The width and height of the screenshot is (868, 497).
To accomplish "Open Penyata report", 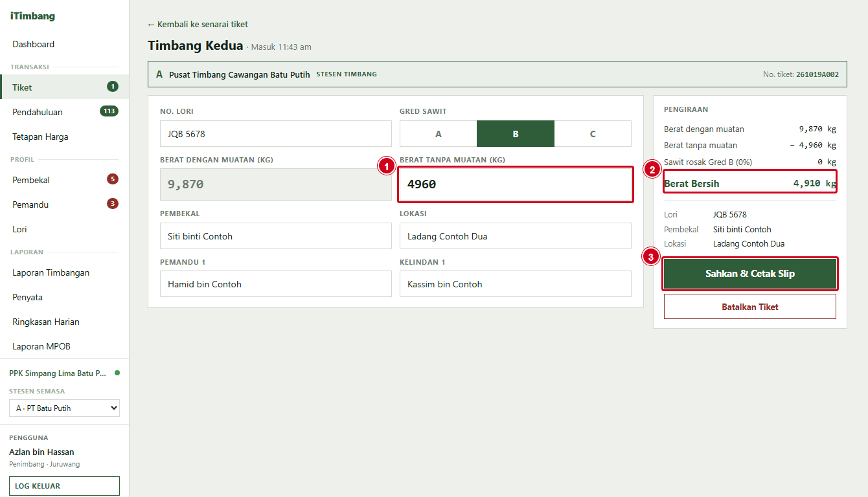I will [64, 297].
